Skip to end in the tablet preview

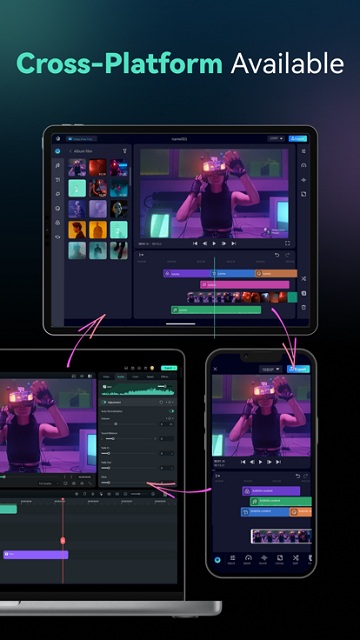pyautogui.click(x=233, y=243)
